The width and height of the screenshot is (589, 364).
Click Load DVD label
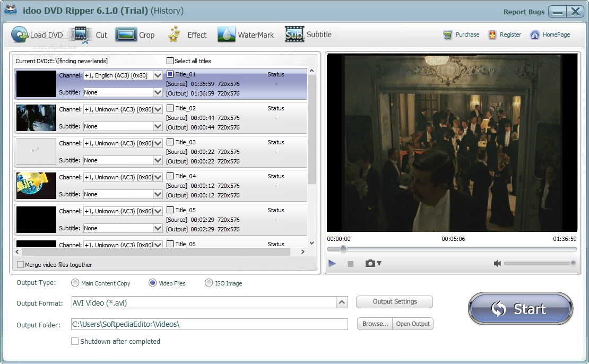click(46, 35)
